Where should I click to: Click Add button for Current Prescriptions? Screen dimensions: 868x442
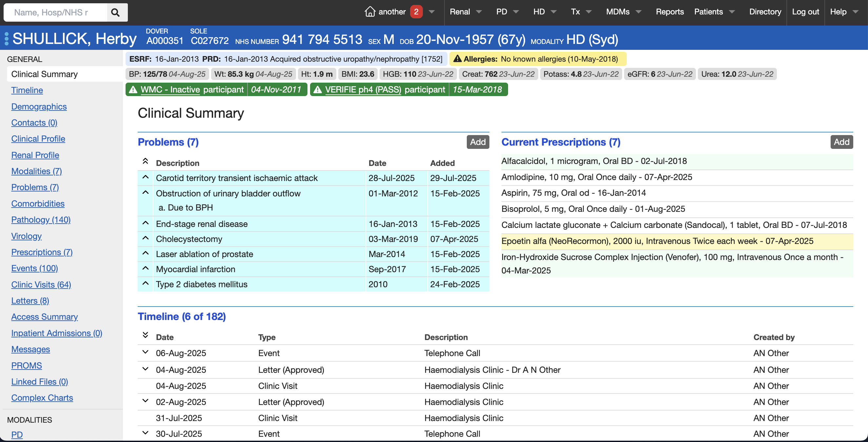coord(841,142)
